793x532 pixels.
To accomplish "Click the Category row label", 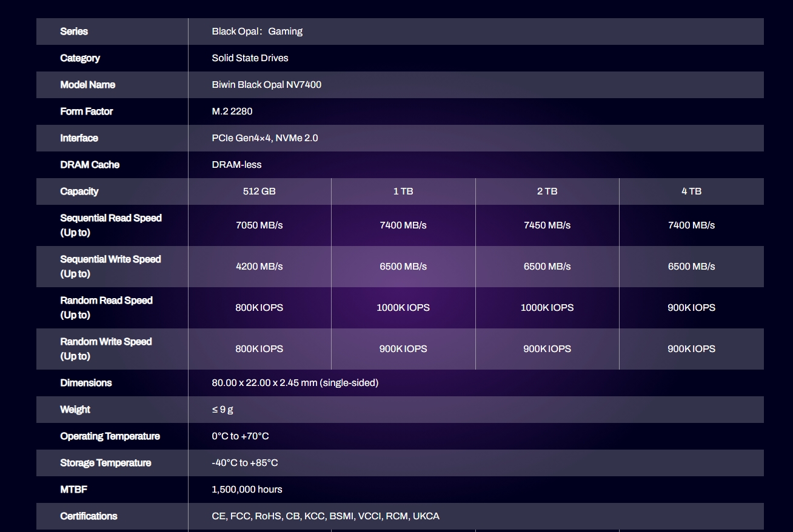I will [80, 58].
